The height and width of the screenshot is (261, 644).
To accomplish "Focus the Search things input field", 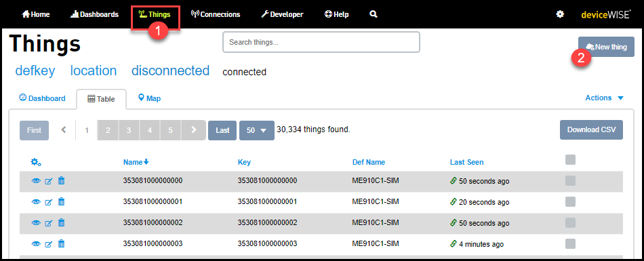I will tap(321, 42).
